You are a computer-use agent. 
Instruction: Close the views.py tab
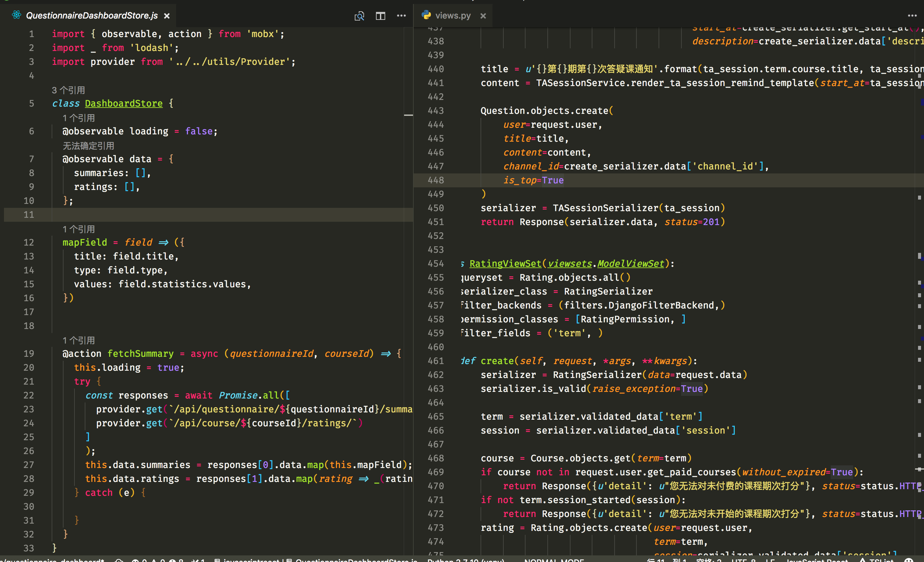click(x=483, y=16)
